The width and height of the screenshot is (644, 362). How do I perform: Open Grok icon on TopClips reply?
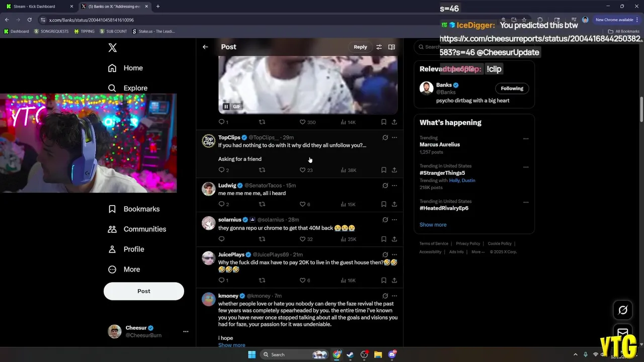click(x=385, y=137)
